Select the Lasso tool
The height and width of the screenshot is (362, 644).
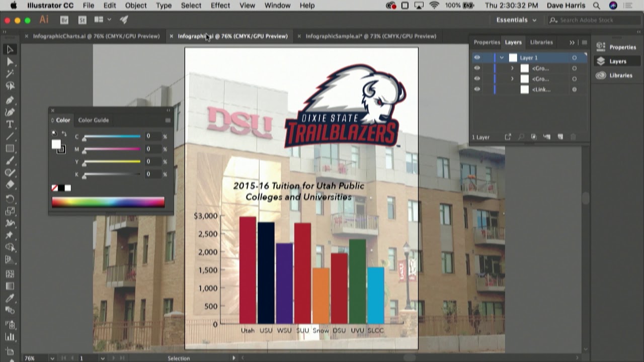[10, 86]
